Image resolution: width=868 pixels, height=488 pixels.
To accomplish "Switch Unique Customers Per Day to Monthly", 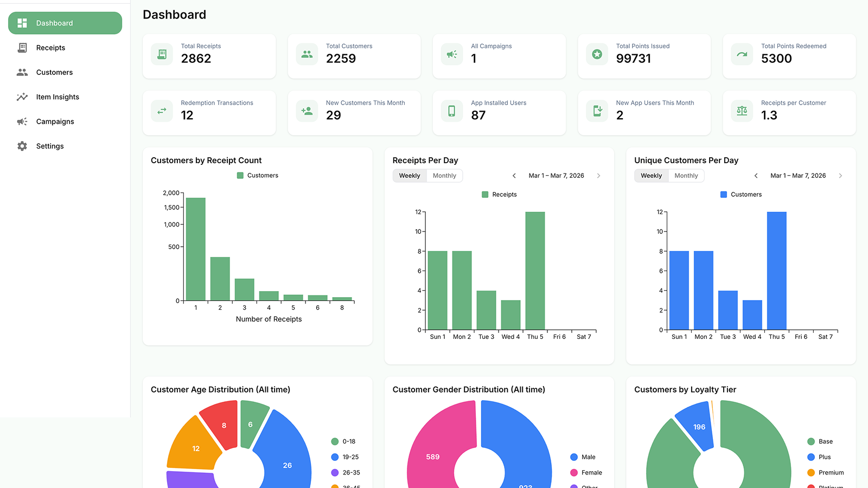I will point(686,176).
